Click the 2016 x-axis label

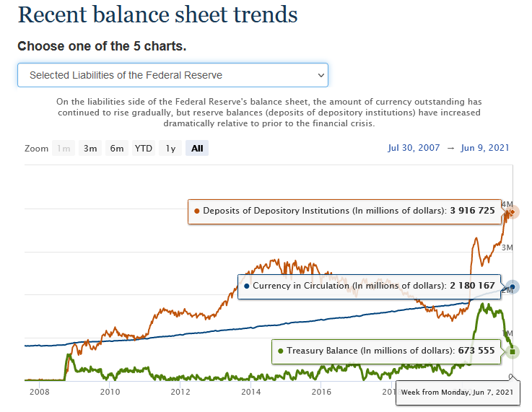pyautogui.click(x=322, y=392)
